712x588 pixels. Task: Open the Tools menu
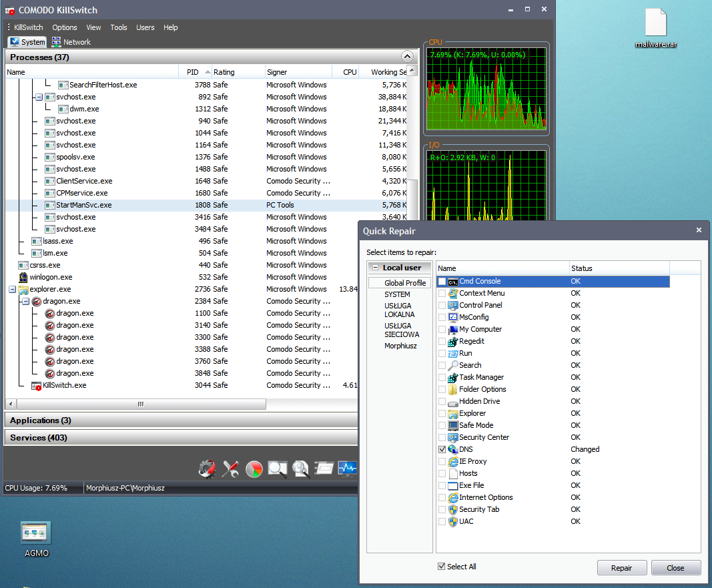[x=119, y=27]
